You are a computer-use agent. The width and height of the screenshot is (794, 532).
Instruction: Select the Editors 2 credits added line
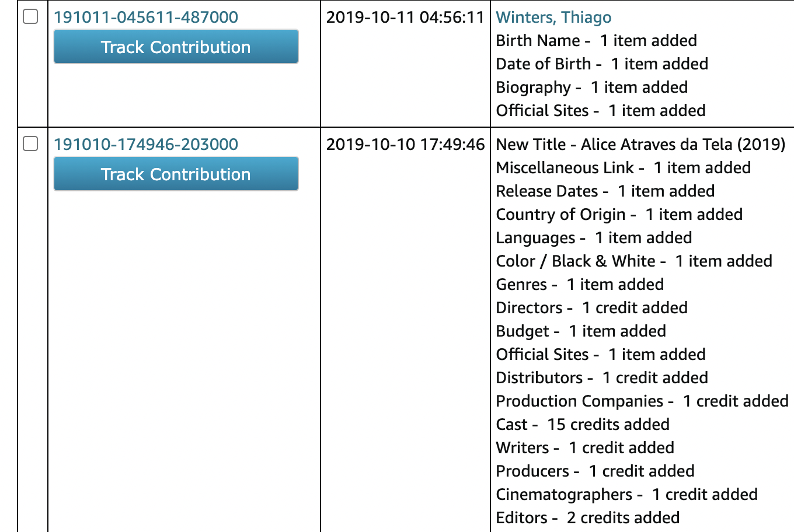(x=587, y=517)
